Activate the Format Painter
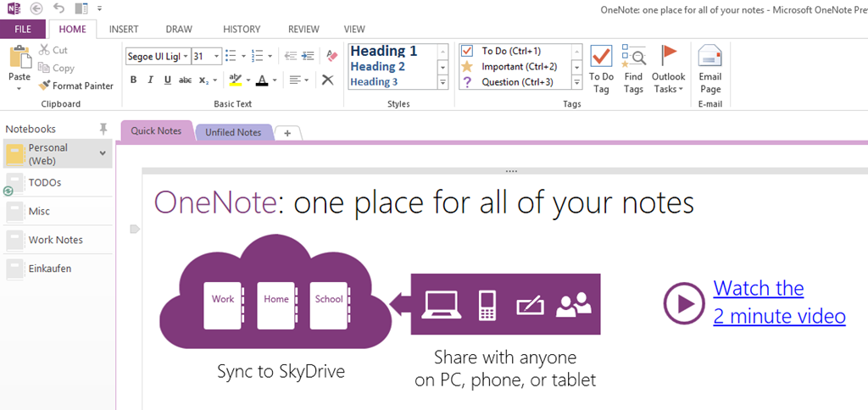This screenshot has height=410, width=868. pos(75,86)
